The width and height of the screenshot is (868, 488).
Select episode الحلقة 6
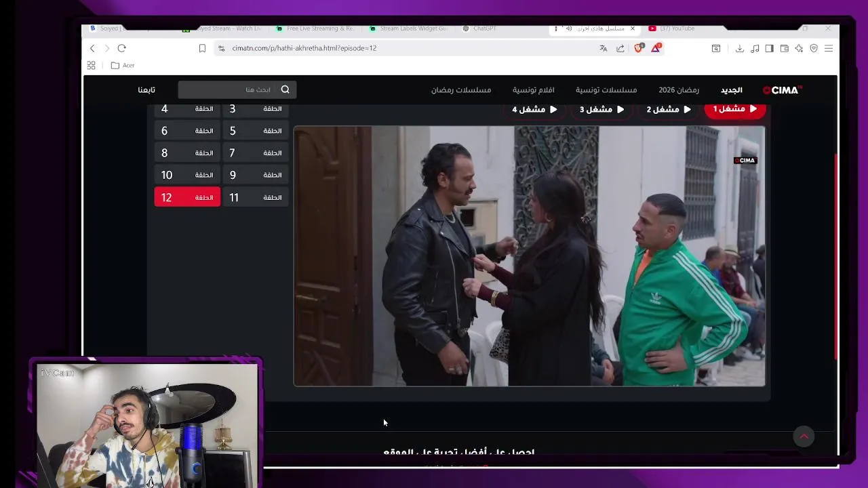[187, 131]
